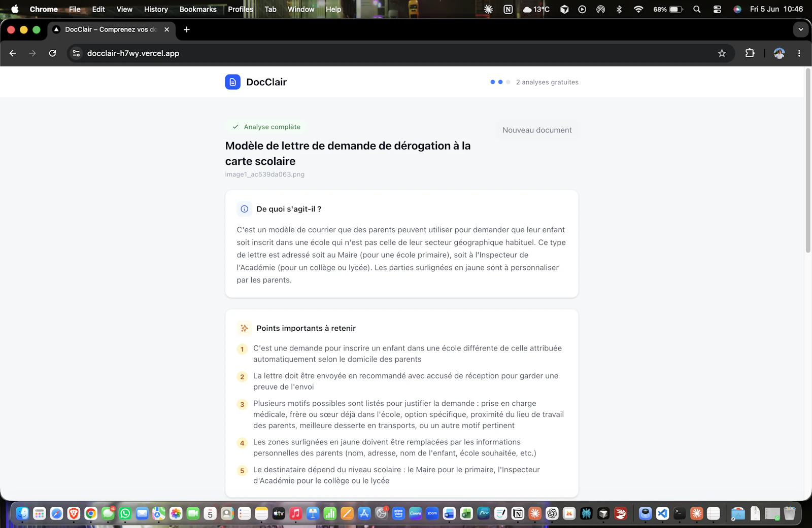Open a new tab with the plus icon

click(x=187, y=29)
